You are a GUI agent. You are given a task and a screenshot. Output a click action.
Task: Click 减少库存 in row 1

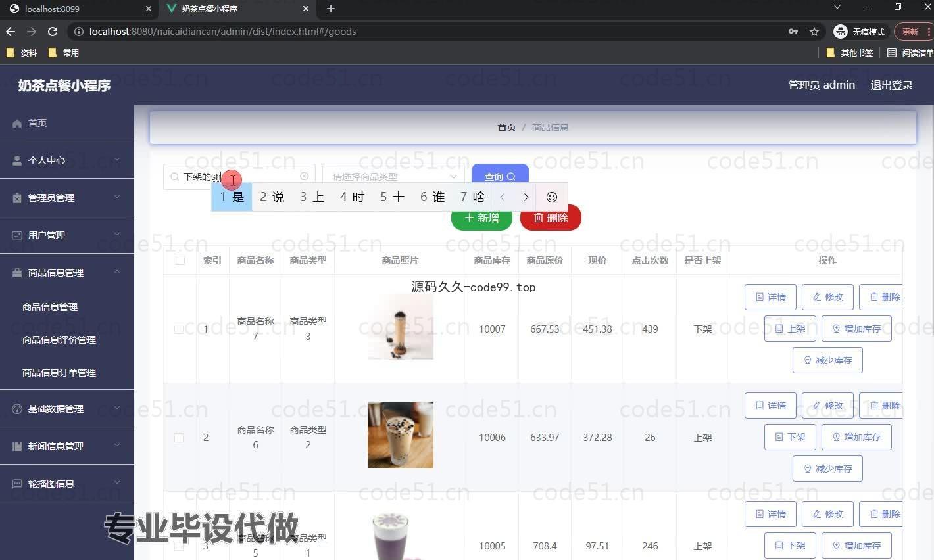(x=827, y=360)
